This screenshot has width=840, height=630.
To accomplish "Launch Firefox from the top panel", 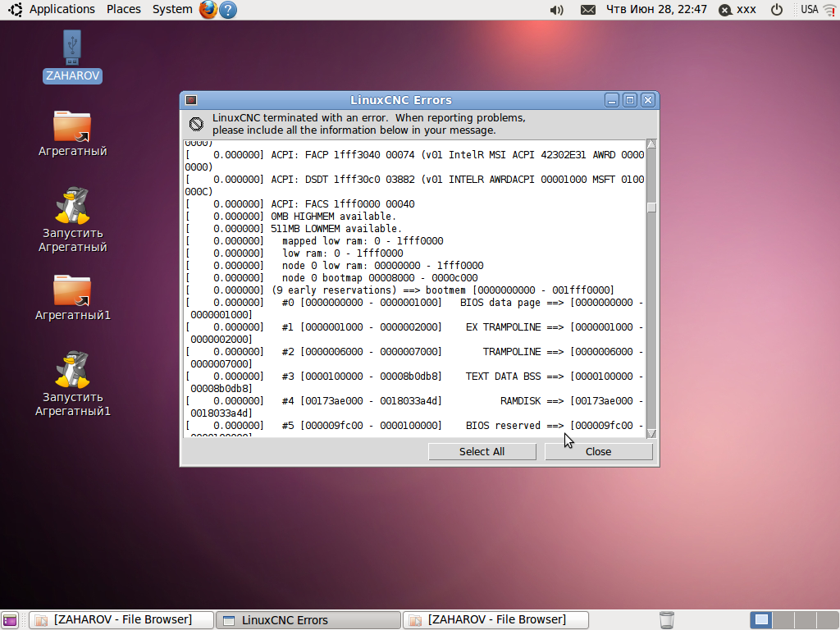I will coord(208,10).
